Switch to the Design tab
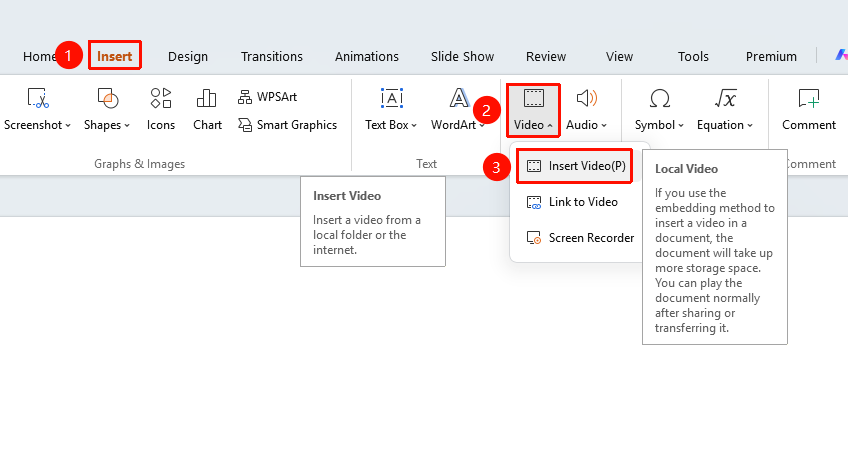 [188, 56]
